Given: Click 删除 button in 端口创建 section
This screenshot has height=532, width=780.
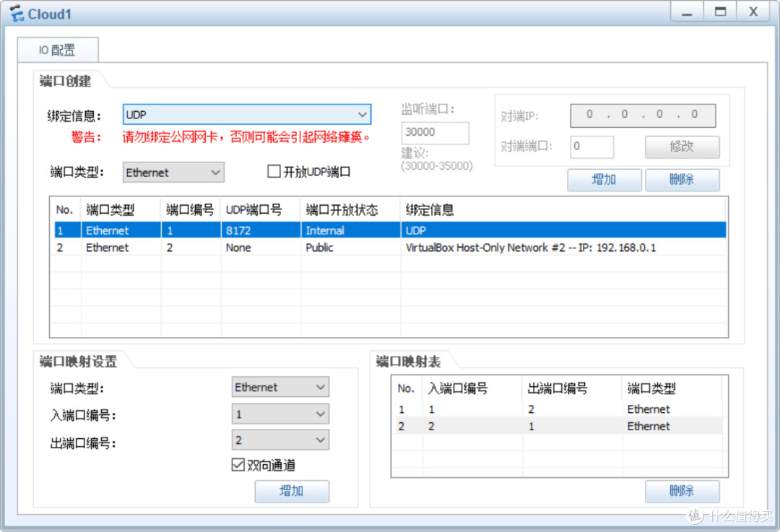Looking at the screenshot, I should (x=682, y=180).
